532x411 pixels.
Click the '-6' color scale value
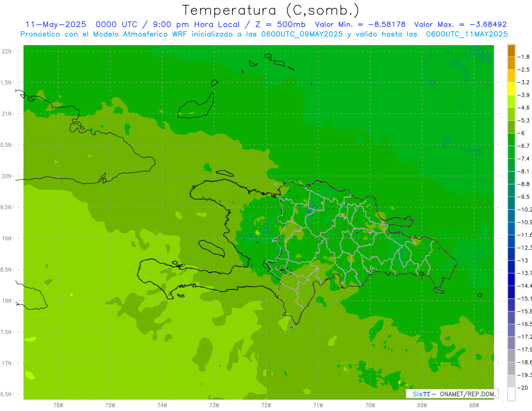(521, 133)
